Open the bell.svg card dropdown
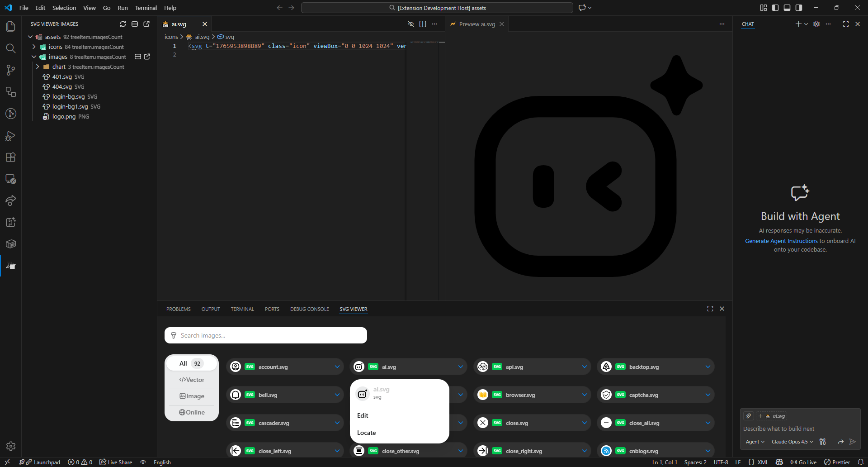868x467 pixels. pyautogui.click(x=337, y=394)
